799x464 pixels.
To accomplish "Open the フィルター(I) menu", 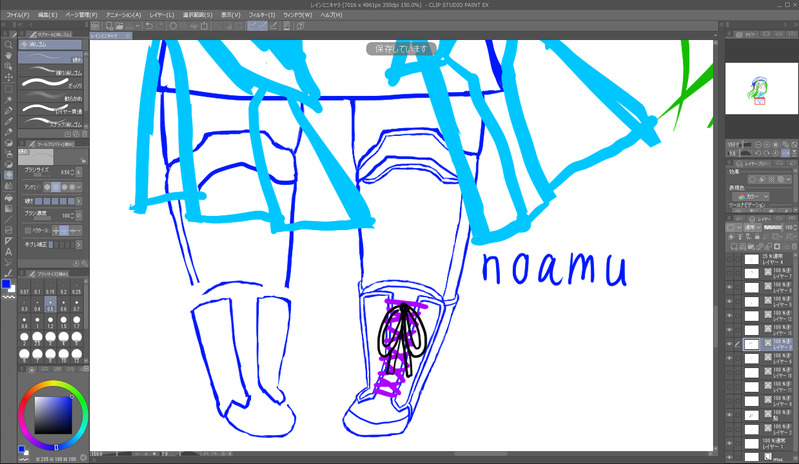I will [x=262, y=15].
